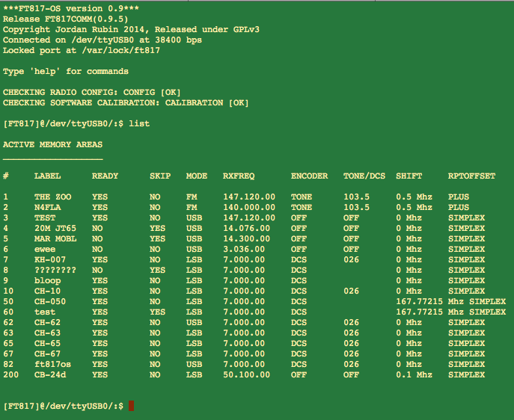Select the '20M JT65' memory label
The height and width of the screenshot is (420, 514).
(55, 229)
